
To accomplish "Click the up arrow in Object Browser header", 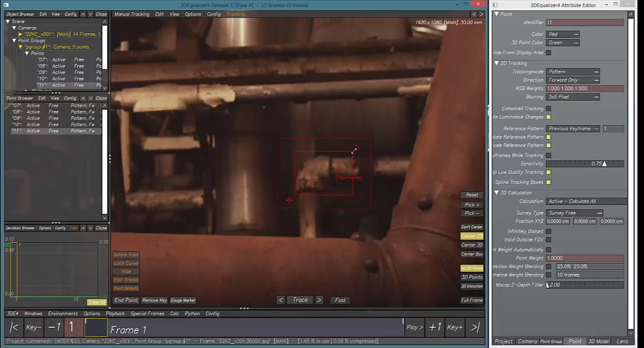I will [x=83, y=14].
